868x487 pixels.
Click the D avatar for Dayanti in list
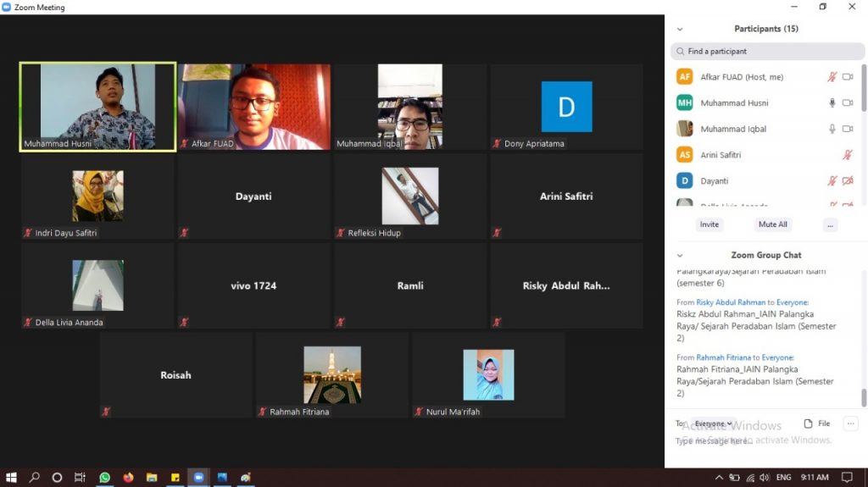(685, 180)
